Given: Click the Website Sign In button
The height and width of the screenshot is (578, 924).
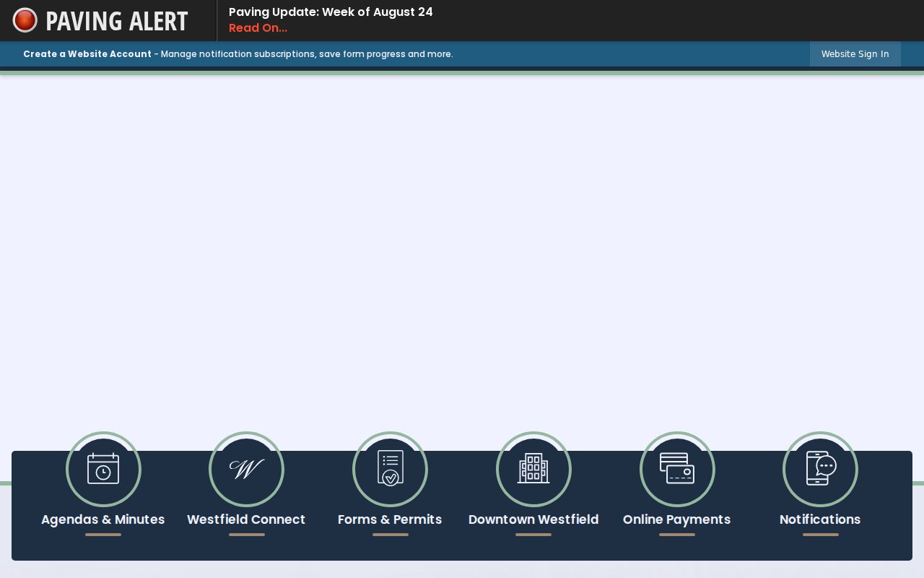Looking at the screenshot, I should pos(855,54).
